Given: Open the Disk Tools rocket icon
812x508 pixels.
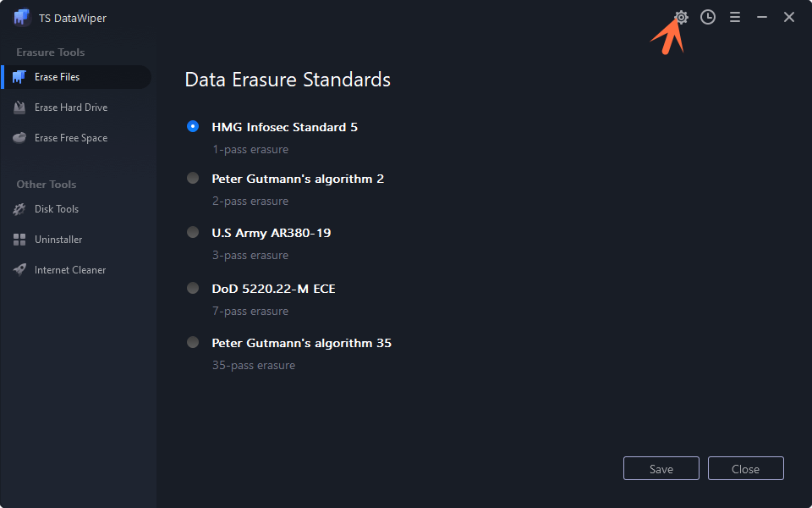Looking at the screenshot, I should [x=19, y=209].
